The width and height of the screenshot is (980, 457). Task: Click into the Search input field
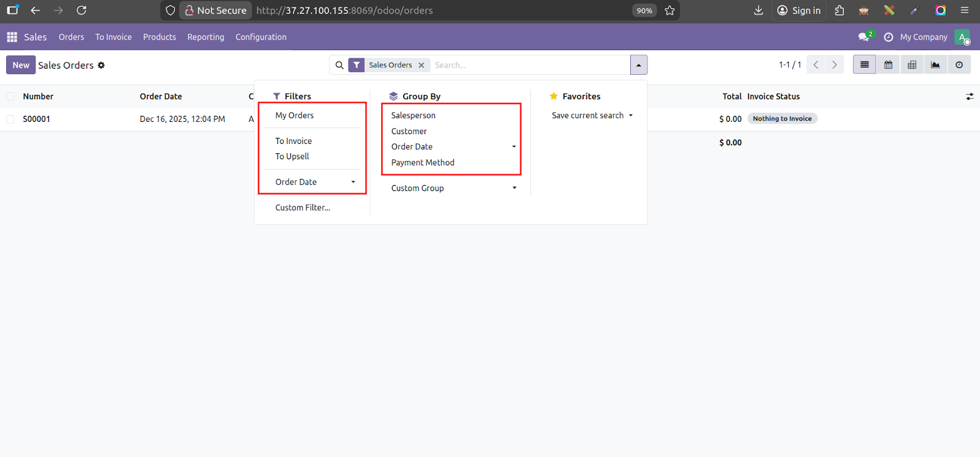[x=527, y=65]
